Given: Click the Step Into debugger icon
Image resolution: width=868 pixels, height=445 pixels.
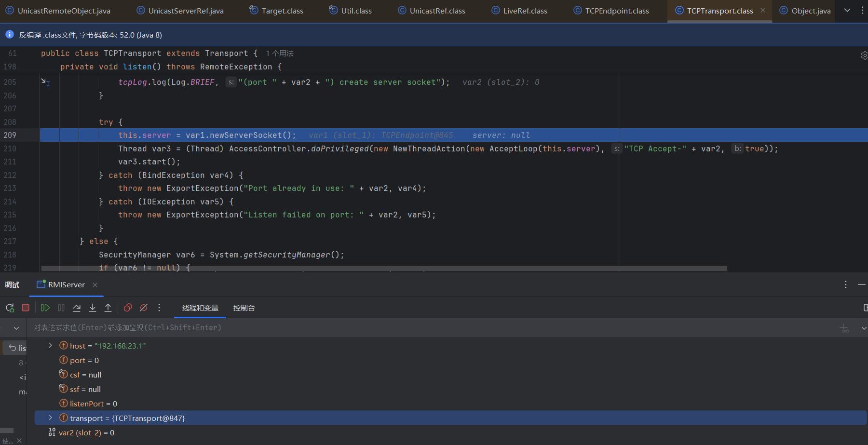Looking at the screenshot, I should (x=93, y=308).
